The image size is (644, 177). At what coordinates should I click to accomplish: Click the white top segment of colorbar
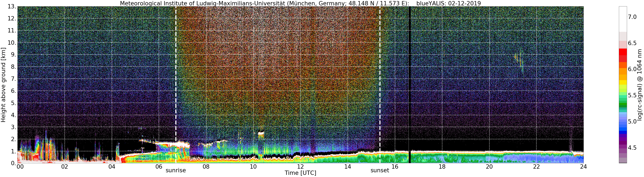[623, 19]
